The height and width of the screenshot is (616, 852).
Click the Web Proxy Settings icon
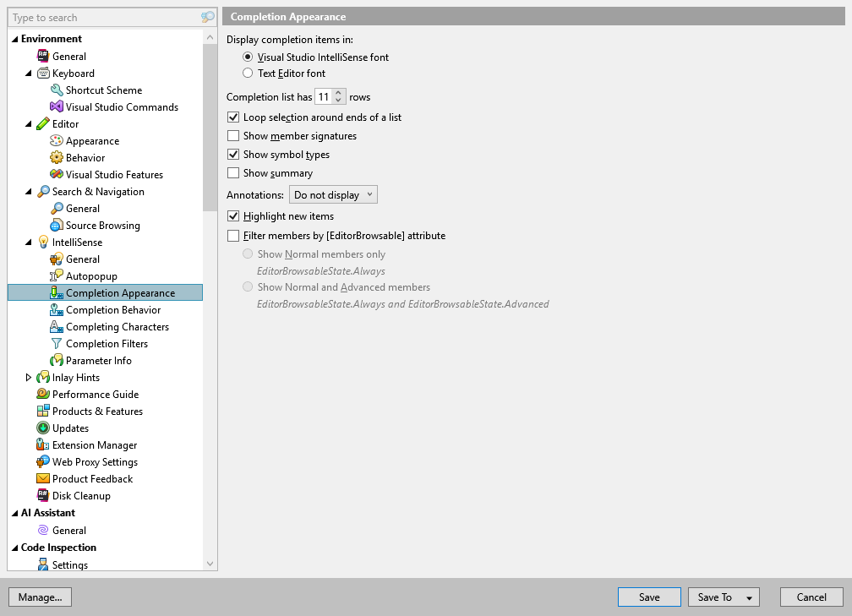[43, 461]
